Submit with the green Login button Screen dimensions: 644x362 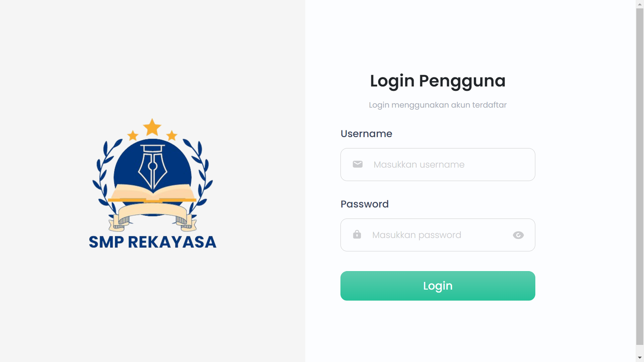tap(438, 286)
